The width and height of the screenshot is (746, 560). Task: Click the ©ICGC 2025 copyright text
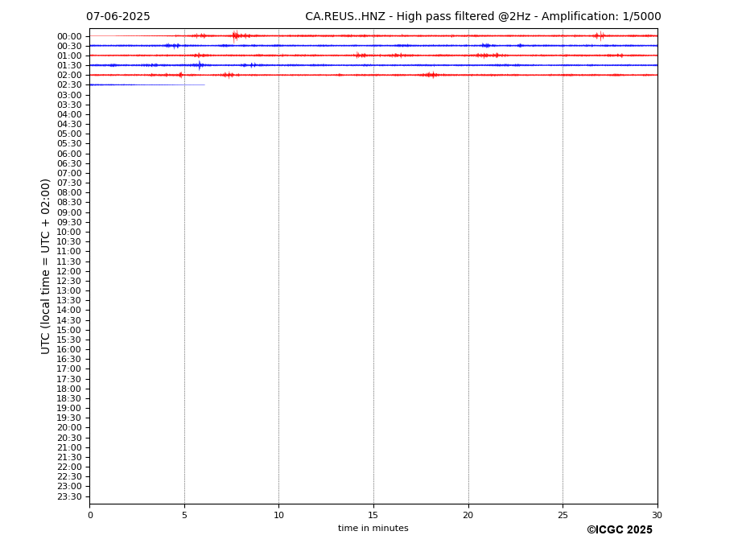tap(620, 530)
